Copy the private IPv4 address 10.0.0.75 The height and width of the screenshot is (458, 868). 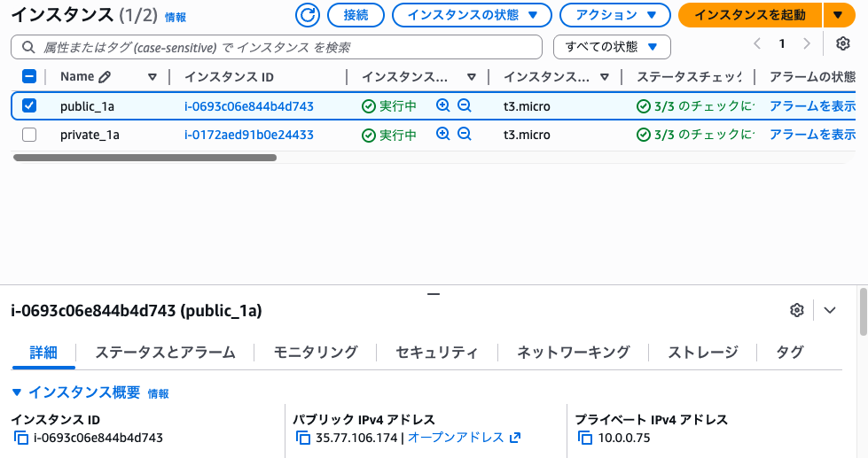(x=584, y=438)
